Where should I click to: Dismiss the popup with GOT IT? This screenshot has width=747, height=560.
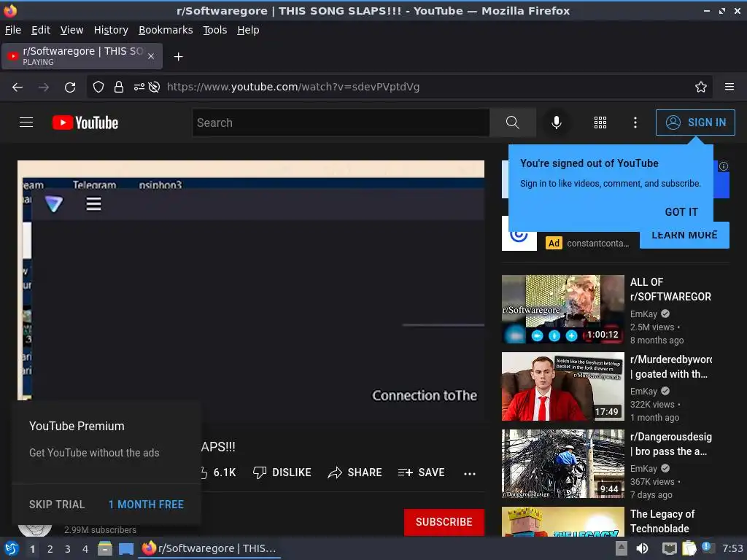point(681,212)
